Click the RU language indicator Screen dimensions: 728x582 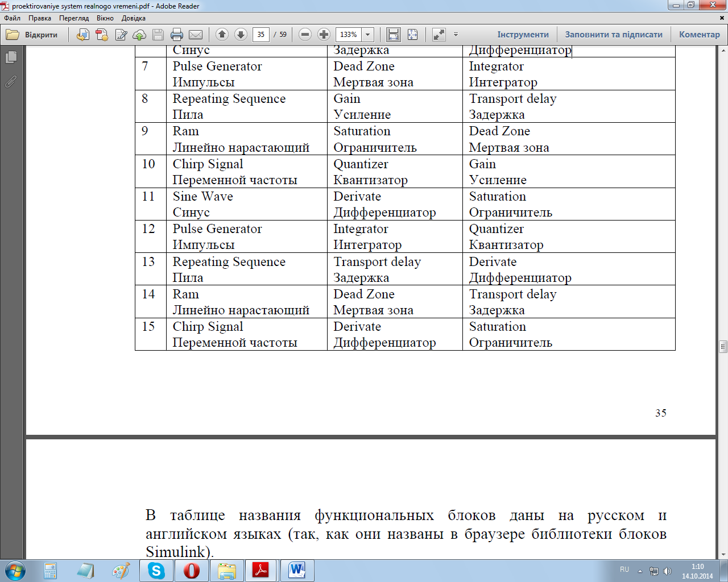624,569
